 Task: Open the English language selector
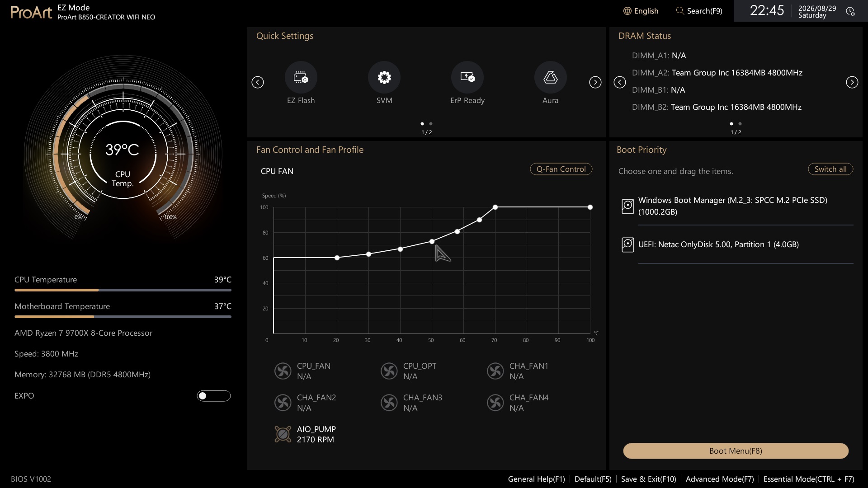tap(641, 11)
